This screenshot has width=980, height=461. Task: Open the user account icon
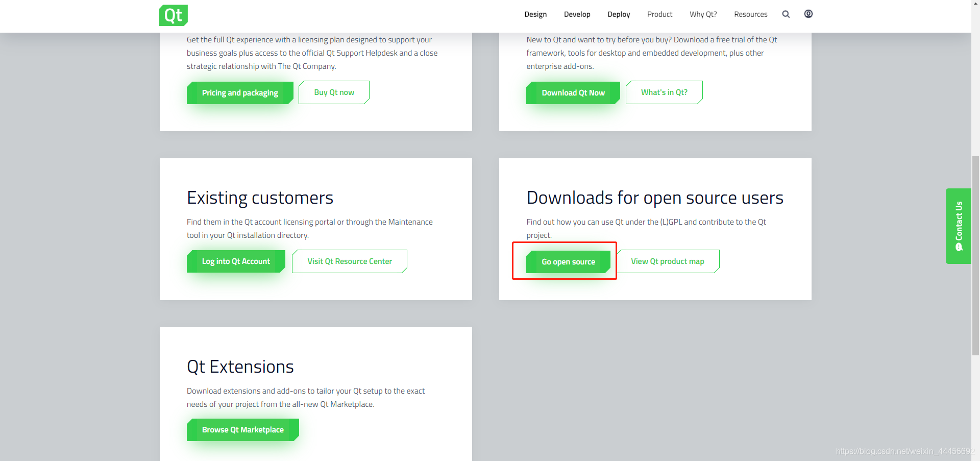pos(808,14)
